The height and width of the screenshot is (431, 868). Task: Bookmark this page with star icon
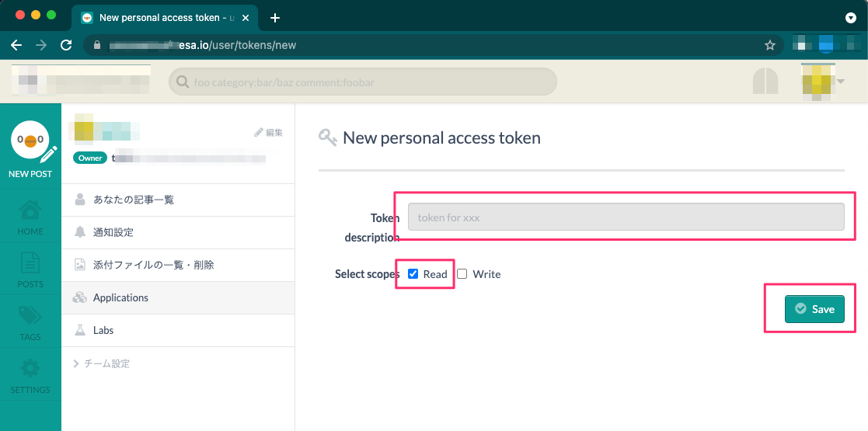[x=770, y=45]
